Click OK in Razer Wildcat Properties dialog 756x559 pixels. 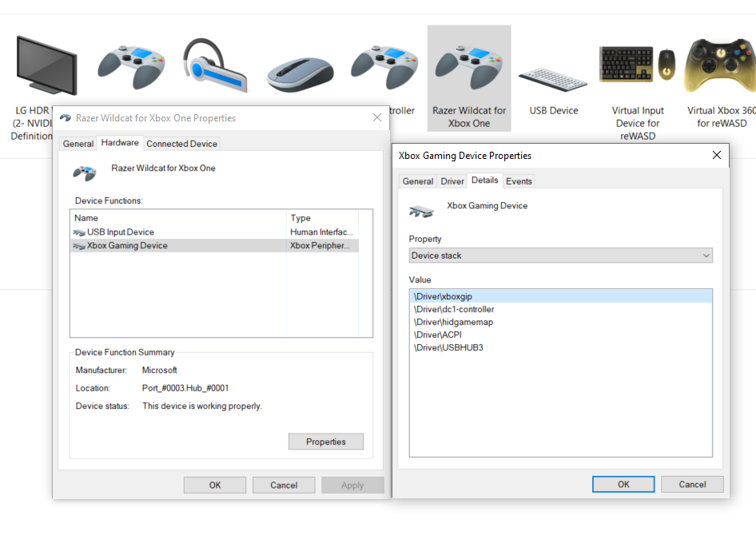(214, 485)
